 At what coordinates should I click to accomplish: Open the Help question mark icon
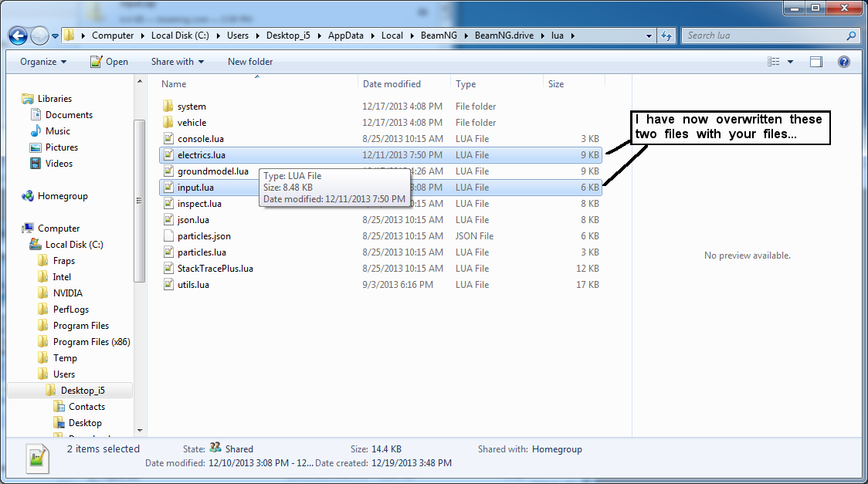point(843,62)
